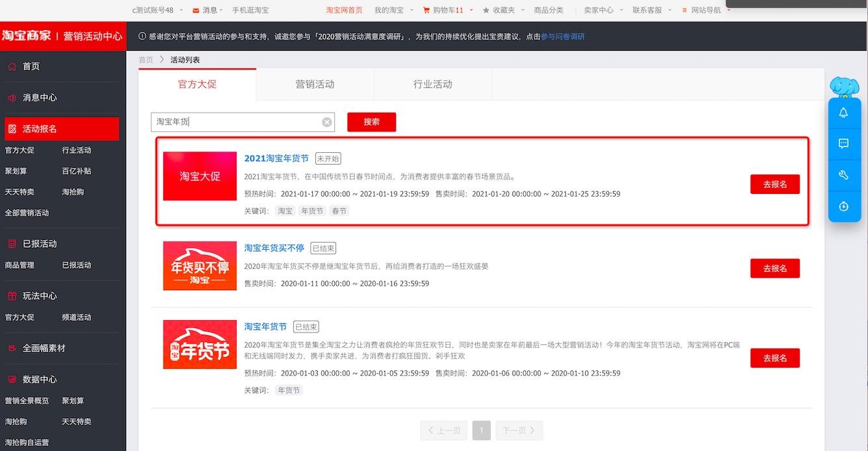Open 频道活动 under 玩法中心
Image resolution: width=868 pixels, height=451 pixels.
click(x=77, y=317)
